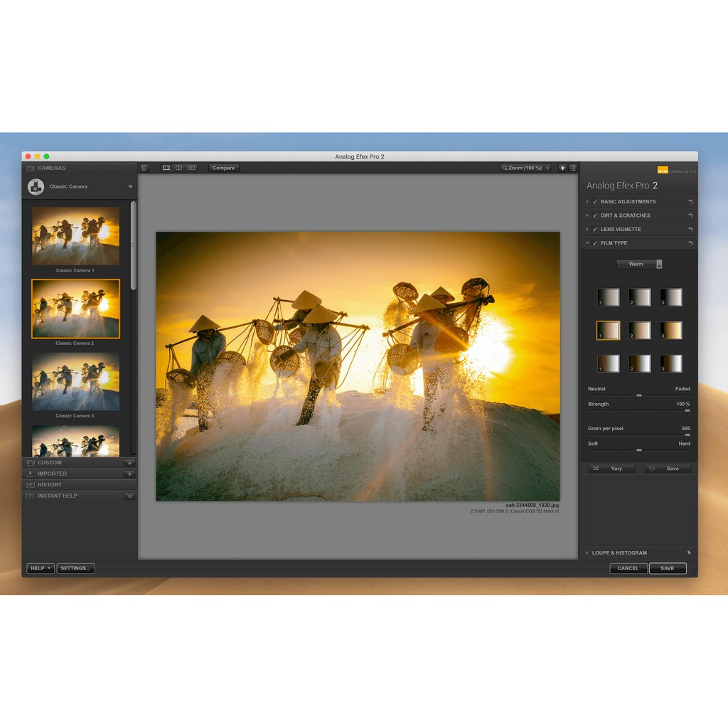Open the Zoom (100 %) dropdown
Image resolution: width=728 pixels, height=728 pixels.
[526, 168]
